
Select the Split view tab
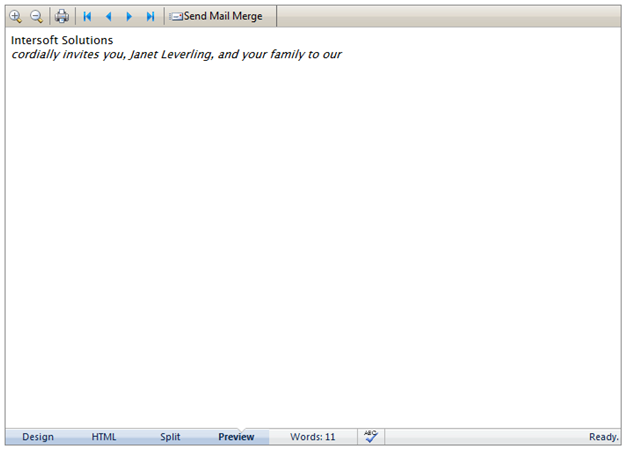[170, 437]
